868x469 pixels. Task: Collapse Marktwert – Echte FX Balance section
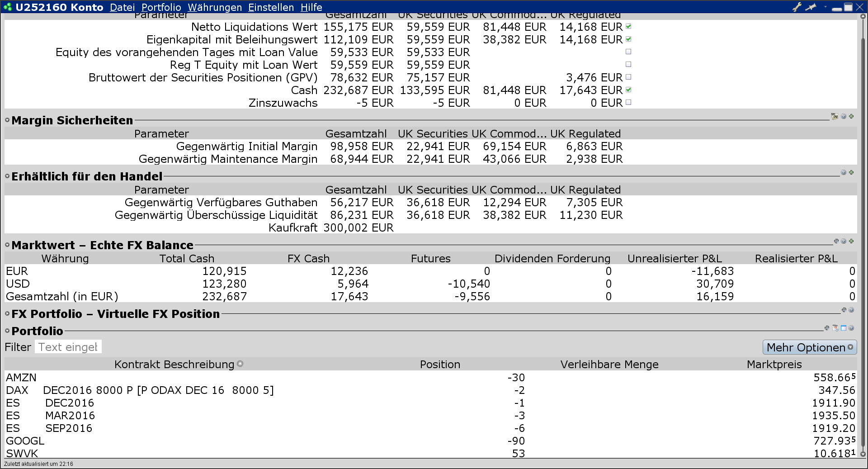coord(7,245)
